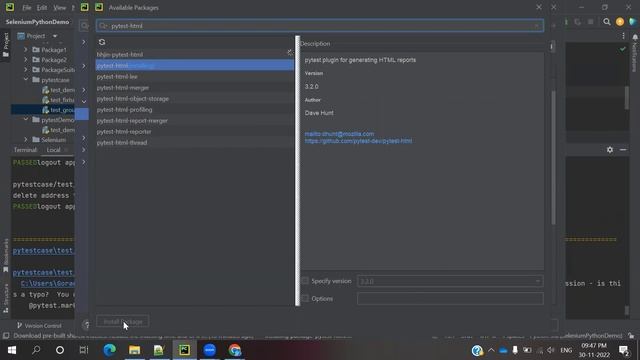Switch to the Terminal tool window tab
The width and height of the screenshot is (640, 360).
click(x=25, y=150)
